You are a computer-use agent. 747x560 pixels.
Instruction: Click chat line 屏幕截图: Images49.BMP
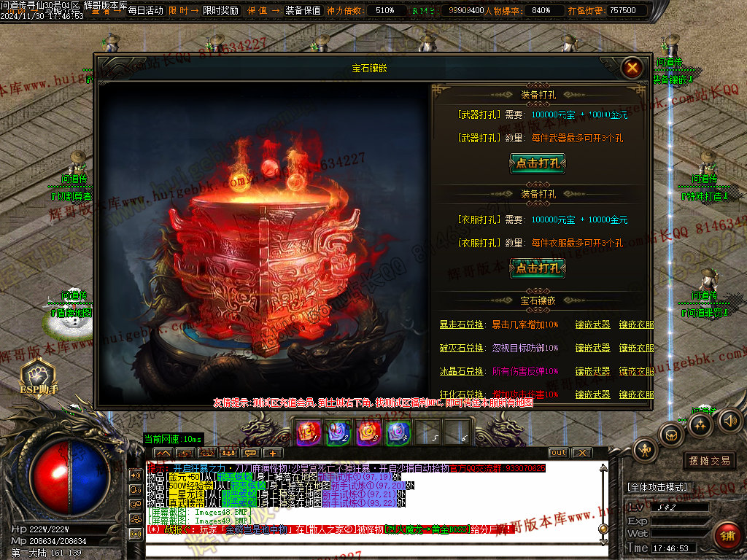click(x=199, y=521)
